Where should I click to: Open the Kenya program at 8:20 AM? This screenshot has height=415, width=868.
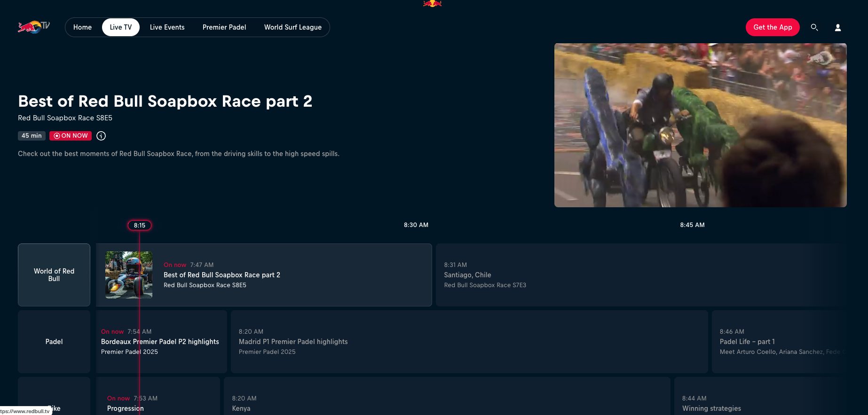(447, 396)
